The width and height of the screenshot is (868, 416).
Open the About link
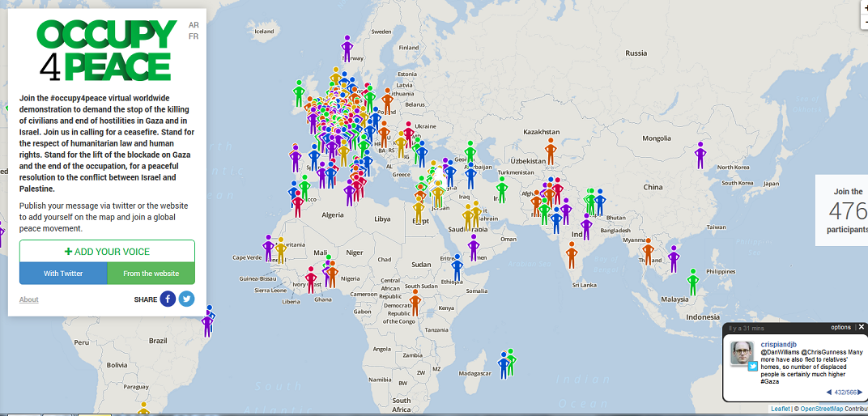29,299
